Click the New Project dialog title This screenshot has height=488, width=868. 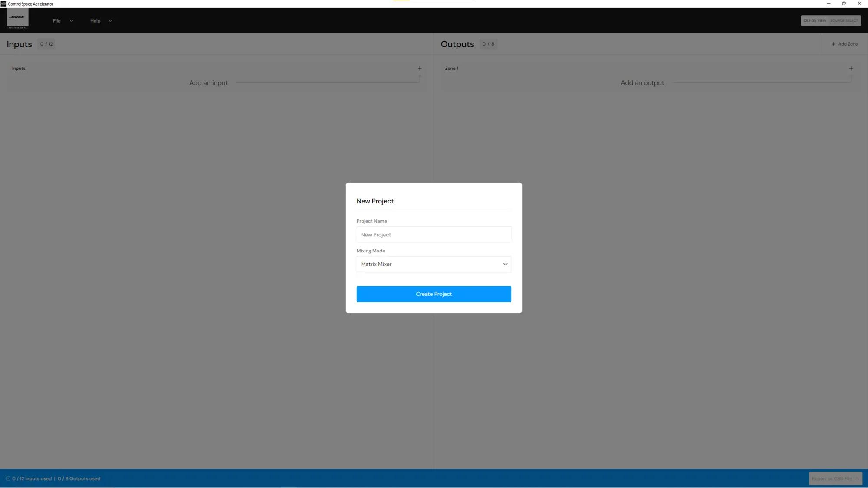375,201
